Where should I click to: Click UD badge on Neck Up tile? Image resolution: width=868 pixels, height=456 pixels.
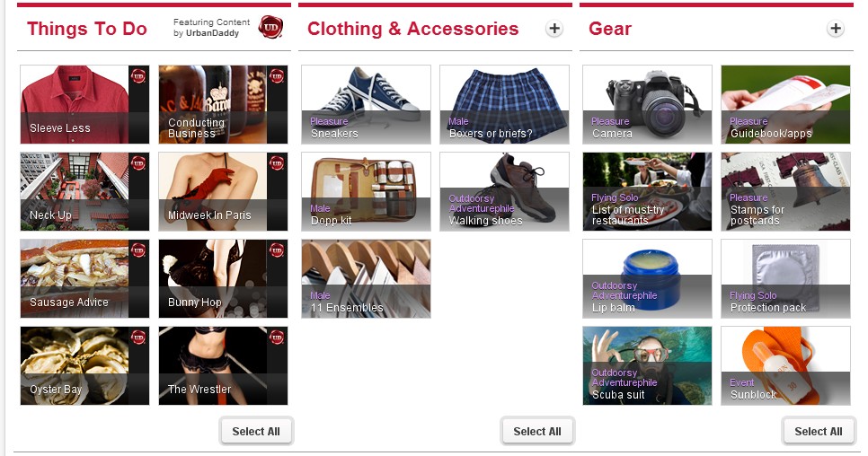(138, 163)
